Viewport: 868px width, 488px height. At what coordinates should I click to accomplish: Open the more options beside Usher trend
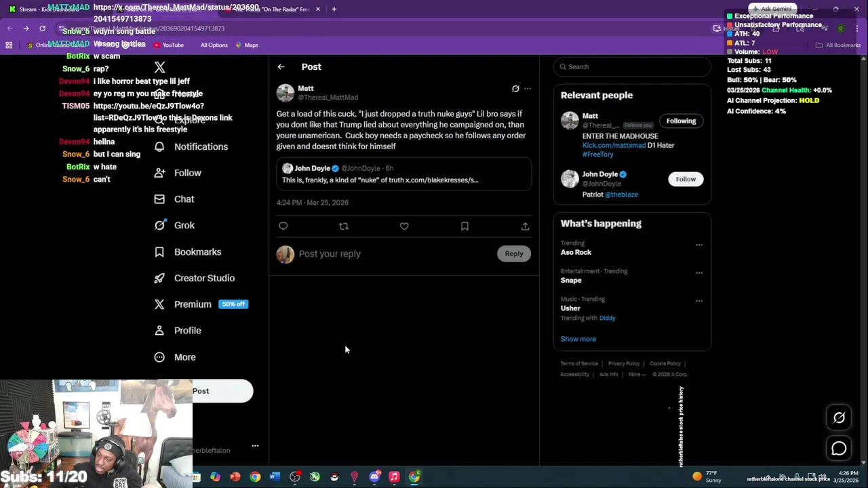tap(699, 301)
